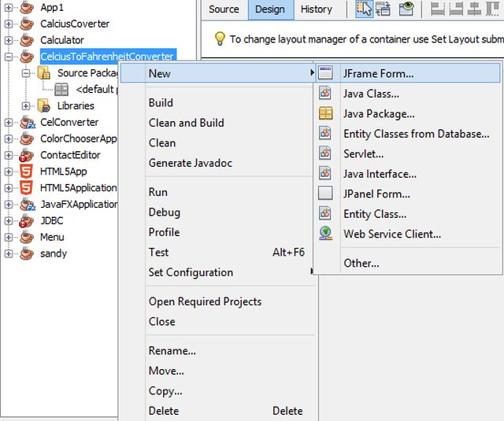504x421 pixels.
Task: Switch to the Design tab
Action: pos(271,9)
